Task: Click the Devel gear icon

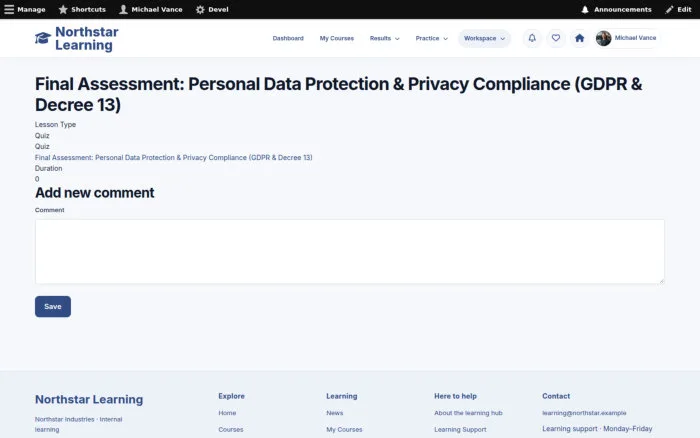Action: pyautogui.click(x=200, y=9)
